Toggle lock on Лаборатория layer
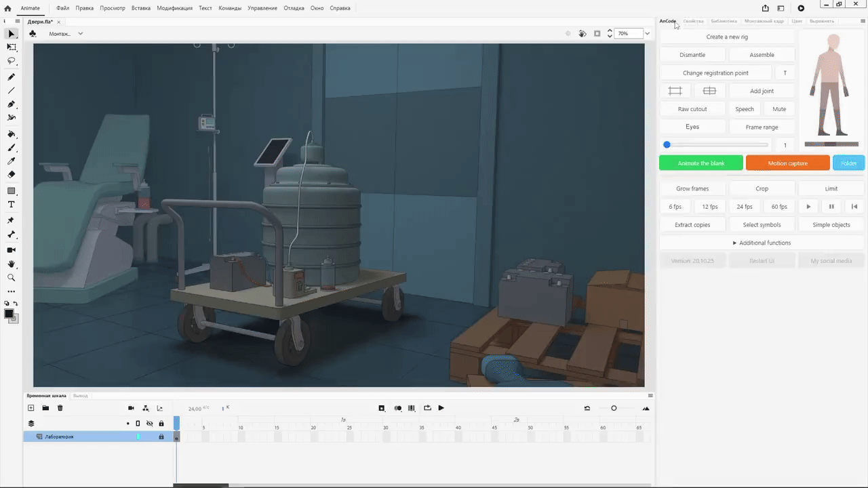Image resolution: width=868 pixels, height=488 pixels. (161, 437)
